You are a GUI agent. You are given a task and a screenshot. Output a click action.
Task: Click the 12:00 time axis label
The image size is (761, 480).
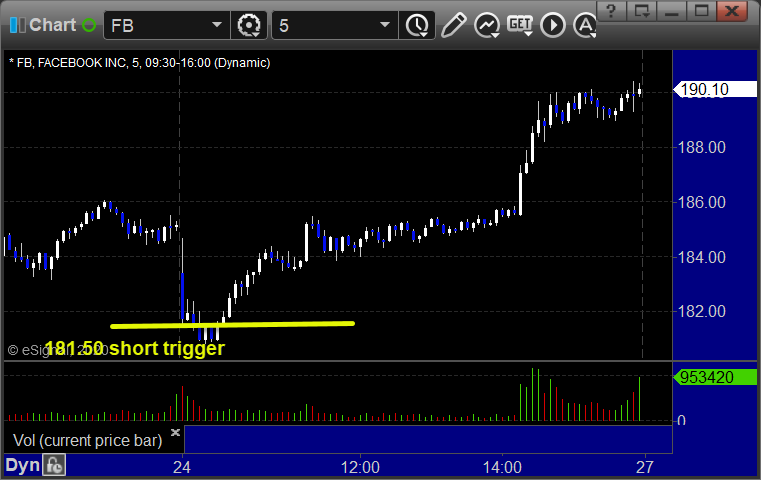coord(360,467)
